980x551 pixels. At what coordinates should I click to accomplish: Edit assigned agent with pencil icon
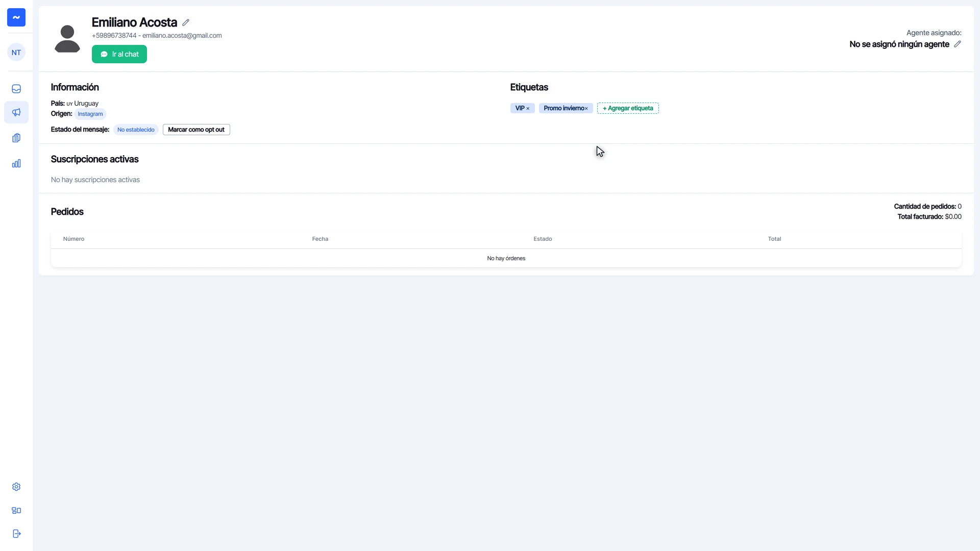point(958,44)
